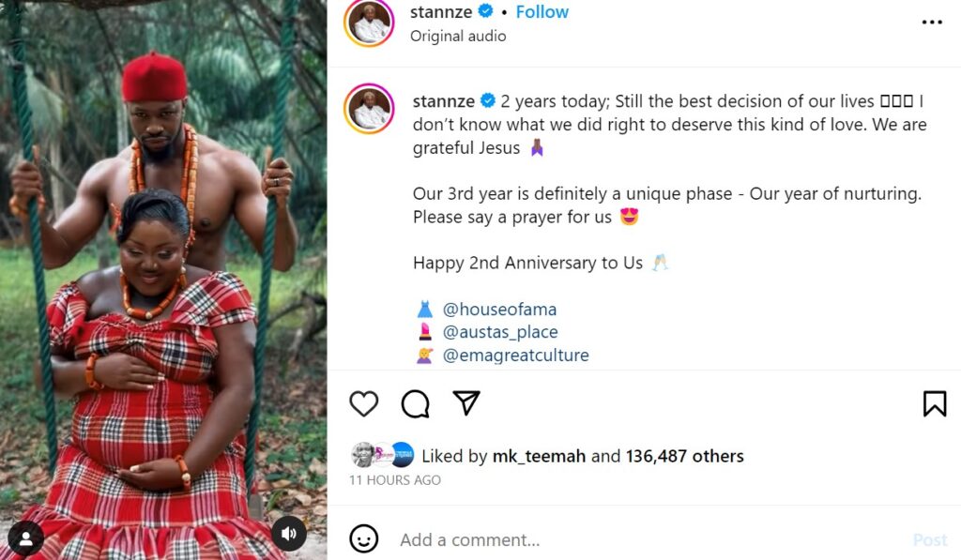Open the three-dots more options menu

pyautogui.click(x=931, y=23)
